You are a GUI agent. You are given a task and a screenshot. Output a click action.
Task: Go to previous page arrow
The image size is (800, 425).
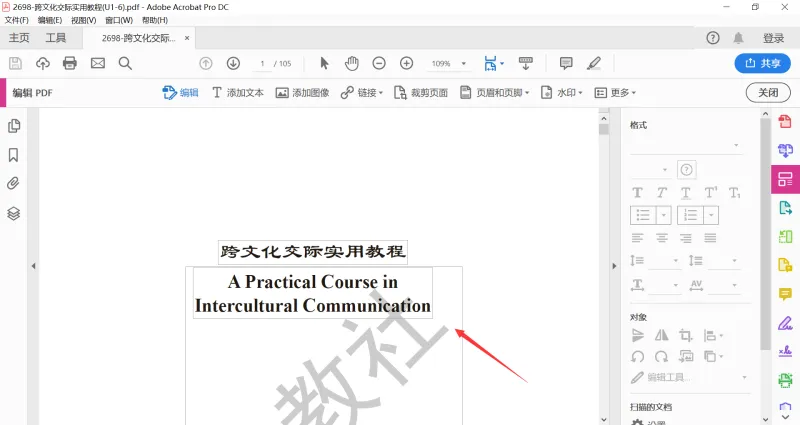click(x=206, y=63)
